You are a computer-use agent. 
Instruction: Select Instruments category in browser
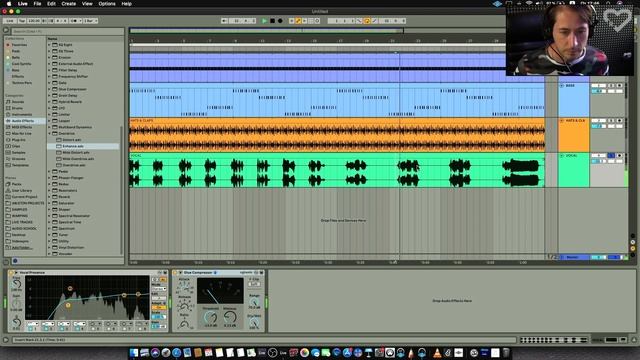(22, 115)
